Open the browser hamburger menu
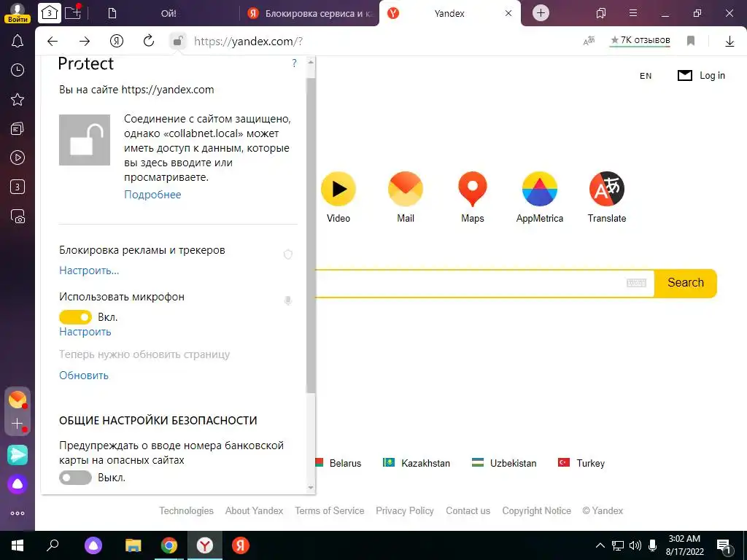The height and width of the screenshot is (560, 747). pyautogui.click(x=633, y=13)
